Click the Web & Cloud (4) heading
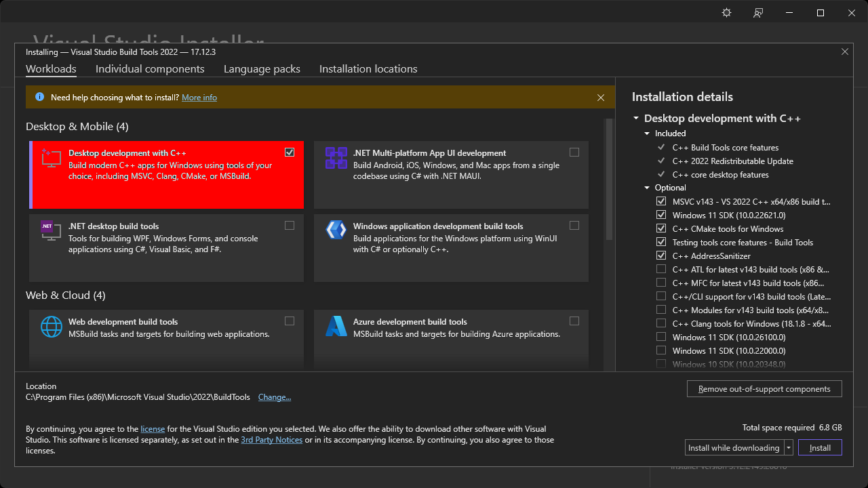The image size is (868, 488). 66,296
